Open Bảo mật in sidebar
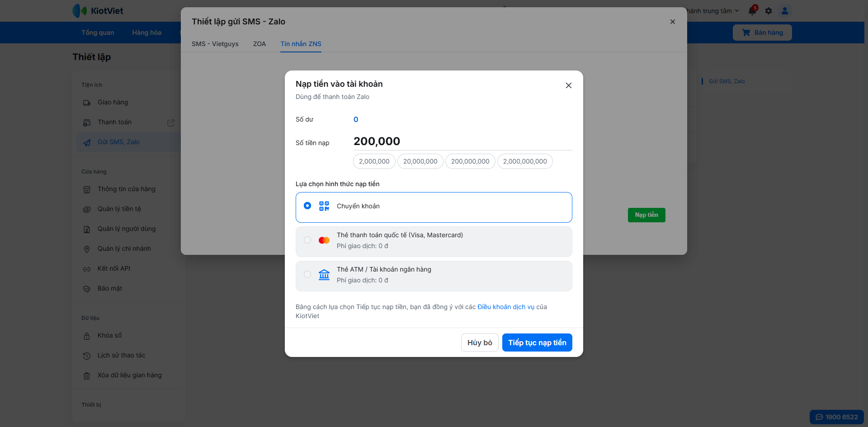Image resolution: width=868 pixels, height=427 pixels. pos(128,289)
